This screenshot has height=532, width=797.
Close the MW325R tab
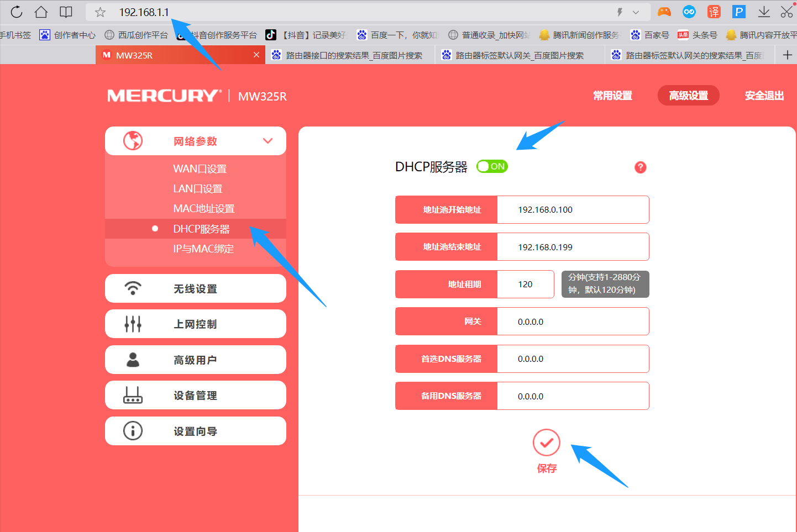256,55
